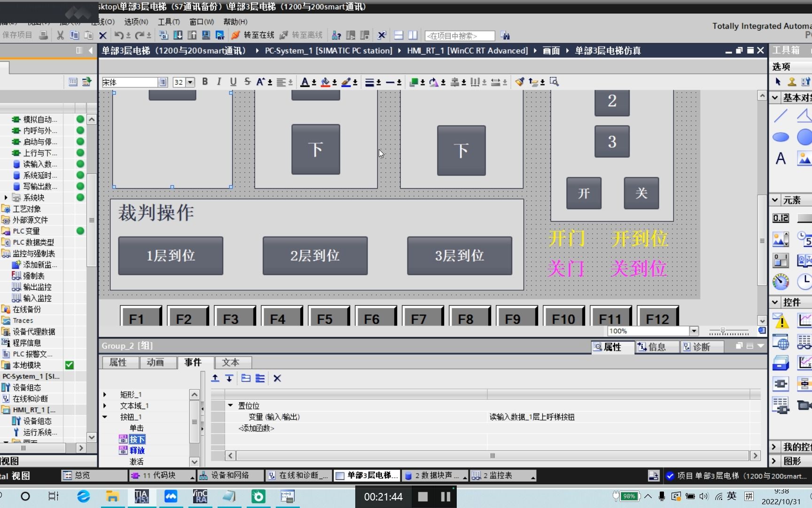Collapse the 置位位 function row

pos(230,405)
